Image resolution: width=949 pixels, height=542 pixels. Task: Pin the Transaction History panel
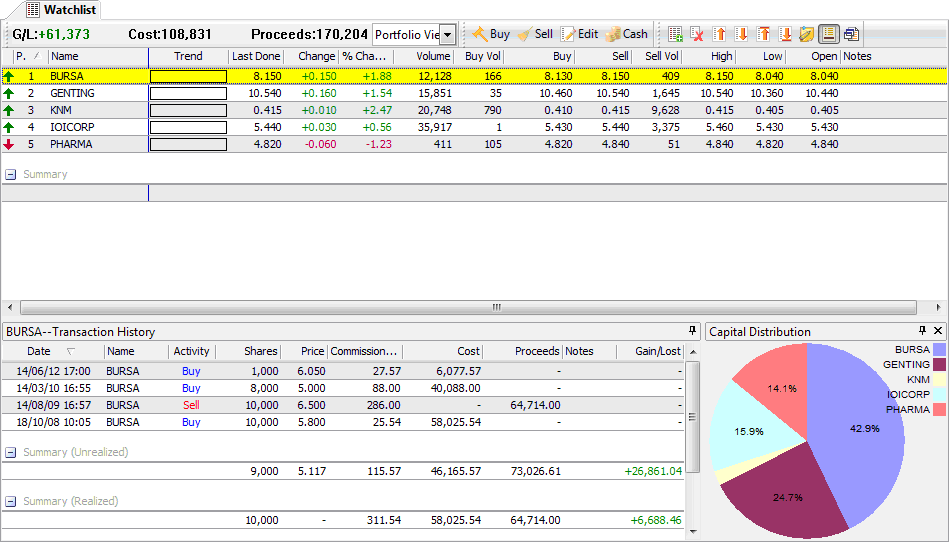coord(692,331)
